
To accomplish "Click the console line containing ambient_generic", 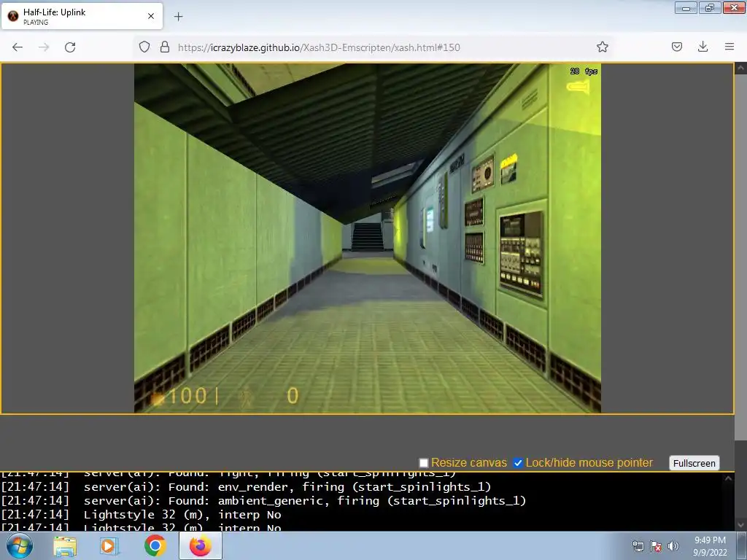I will pyautogui.click(x=263, y=500).
